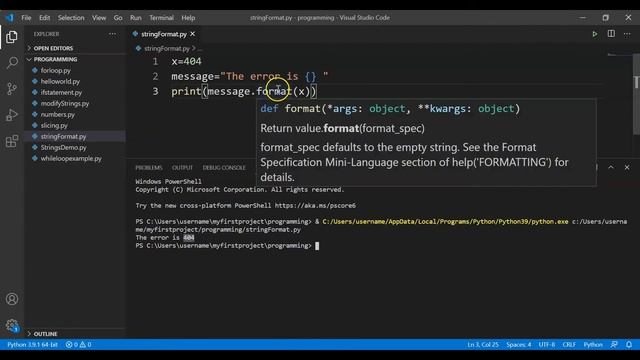Select Python 3.9.1 64-bit interpreter
Screen dimensions: 640x360
click(x=32, y=344)
